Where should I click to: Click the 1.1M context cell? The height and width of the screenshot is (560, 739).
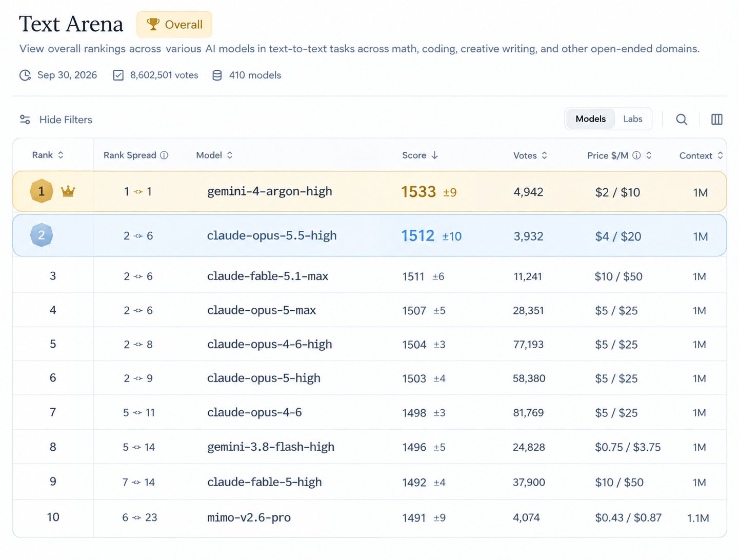pos(698,518)
